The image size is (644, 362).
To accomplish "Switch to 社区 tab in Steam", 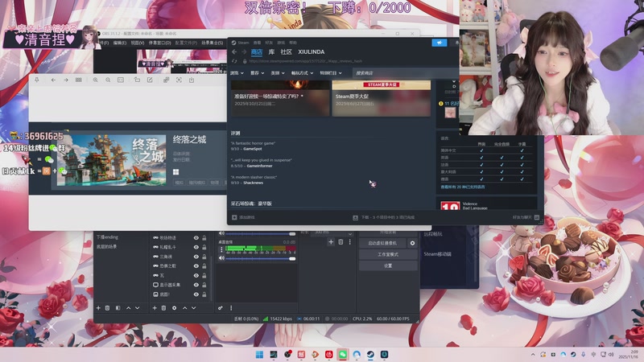I will pos(287,51).
